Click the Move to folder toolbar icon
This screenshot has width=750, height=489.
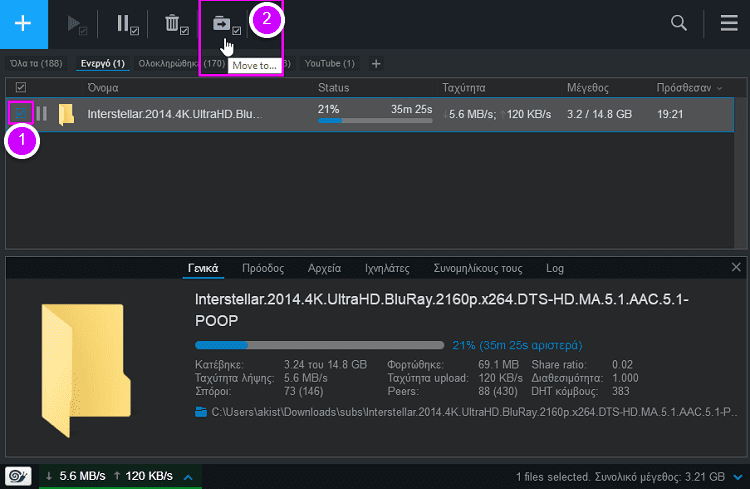click(226, 24)
